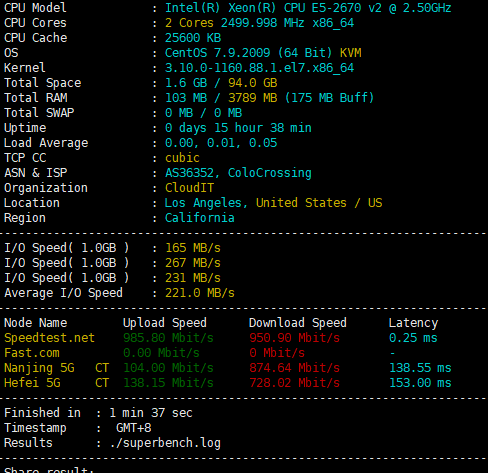Click the Fast.com upload speed 0.00 Mbit/s

(161, 353)
